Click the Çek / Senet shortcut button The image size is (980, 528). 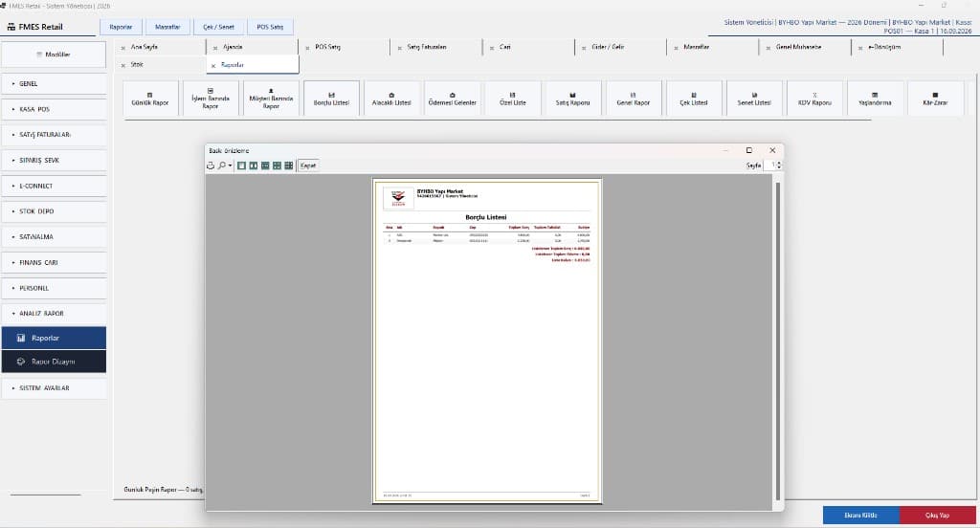coord(219,27)
